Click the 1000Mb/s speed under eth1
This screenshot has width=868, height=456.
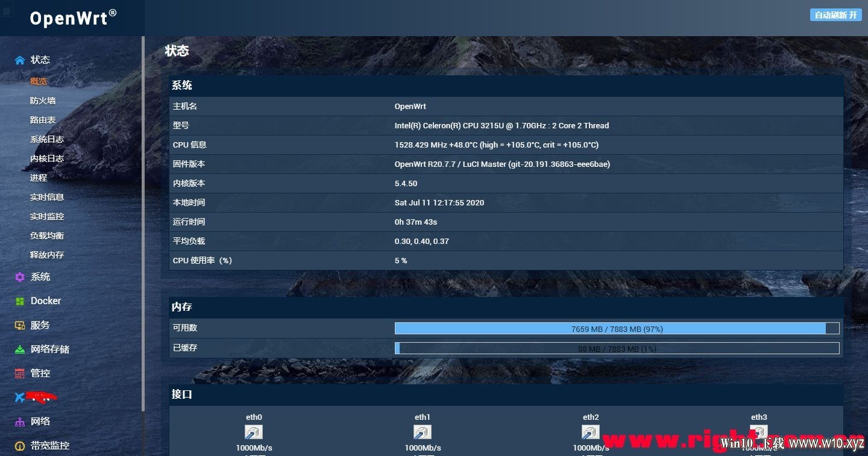423,448
